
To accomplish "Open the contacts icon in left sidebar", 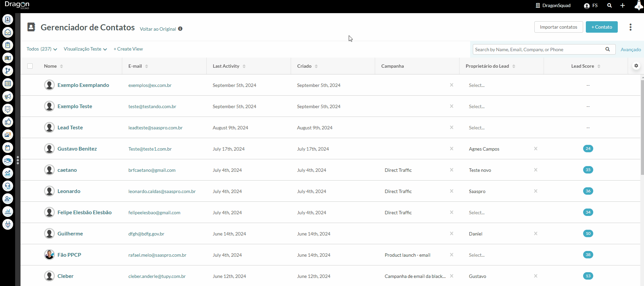I will (x=8, y=20).
